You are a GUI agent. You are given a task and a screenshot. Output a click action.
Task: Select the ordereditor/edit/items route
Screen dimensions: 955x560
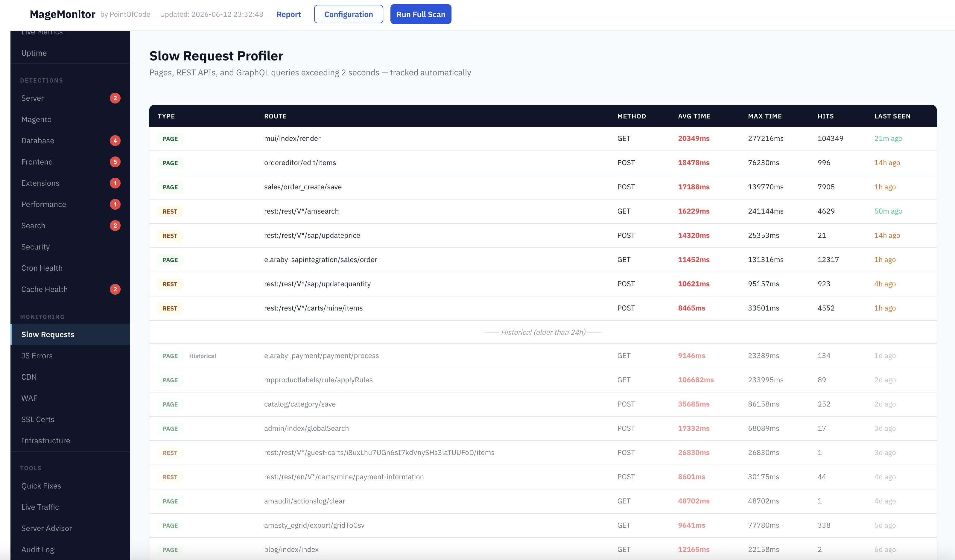point(300,162)
